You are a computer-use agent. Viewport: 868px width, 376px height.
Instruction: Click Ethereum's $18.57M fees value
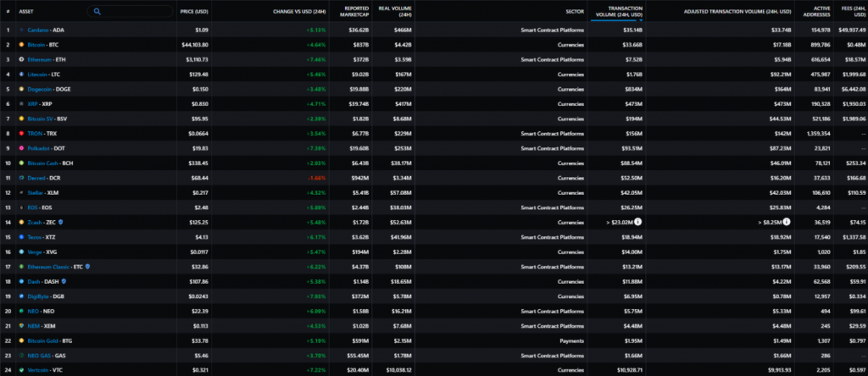[x=854, y=59]
